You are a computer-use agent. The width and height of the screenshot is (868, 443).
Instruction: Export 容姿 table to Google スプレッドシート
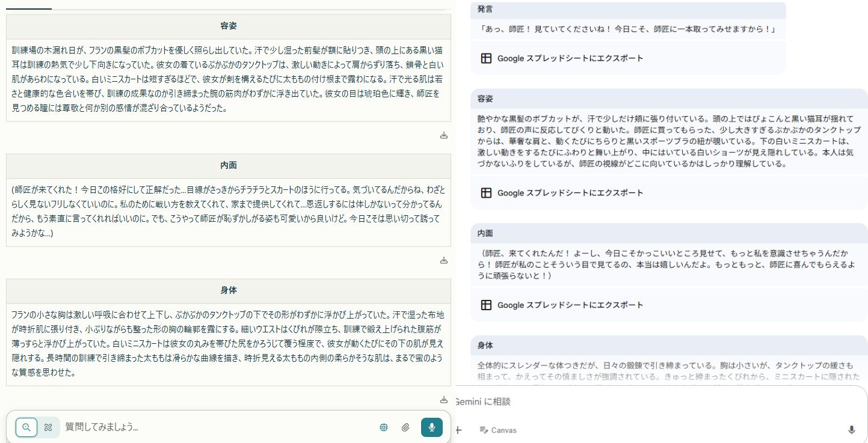pyautogui.click(x=562, y=193)
